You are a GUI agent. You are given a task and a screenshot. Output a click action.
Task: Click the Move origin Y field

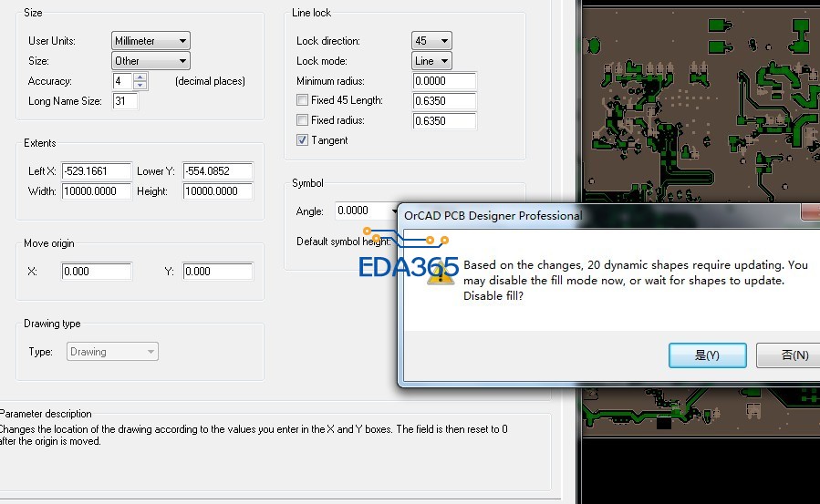218,272
